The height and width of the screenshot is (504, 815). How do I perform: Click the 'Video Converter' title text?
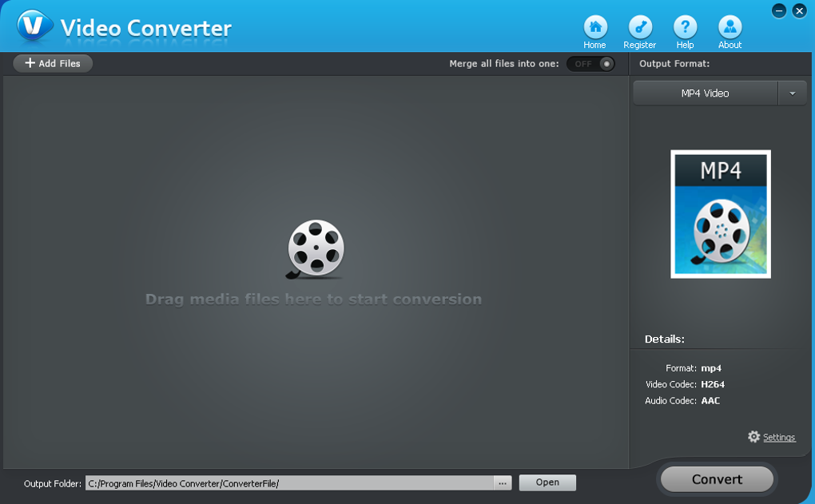click(x=146, y=28)
